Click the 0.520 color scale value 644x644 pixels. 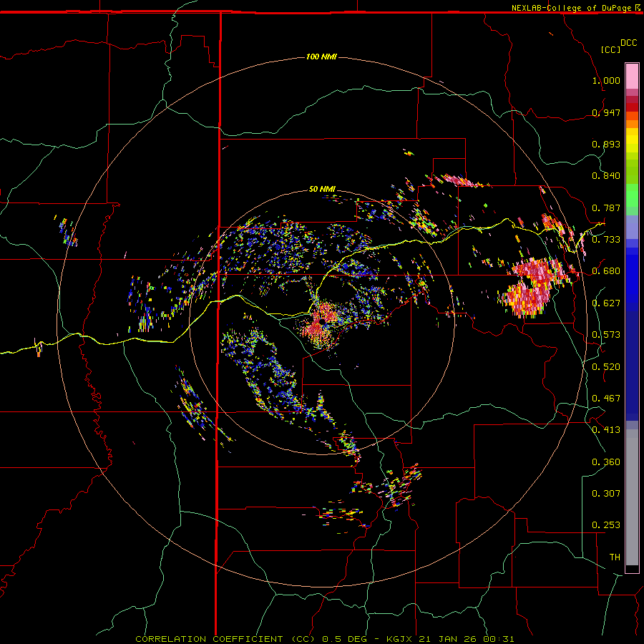pyautogui.click(x=606, y=367)
